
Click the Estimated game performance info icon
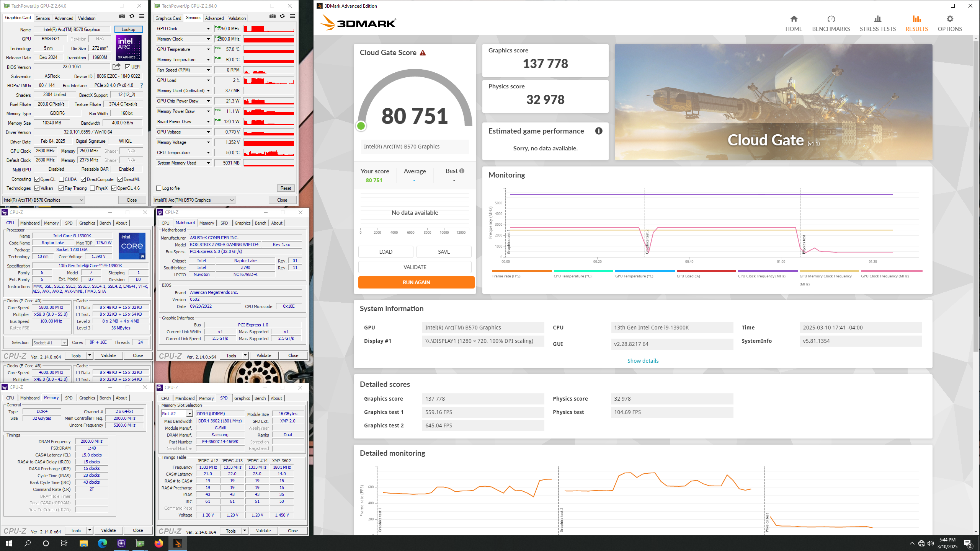point(599,131)
